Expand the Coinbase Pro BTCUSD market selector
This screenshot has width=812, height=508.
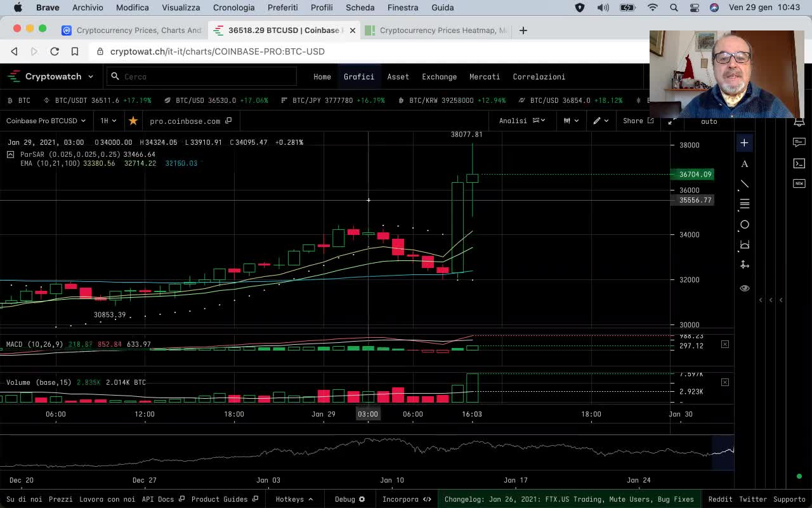[x=46, y=121]
